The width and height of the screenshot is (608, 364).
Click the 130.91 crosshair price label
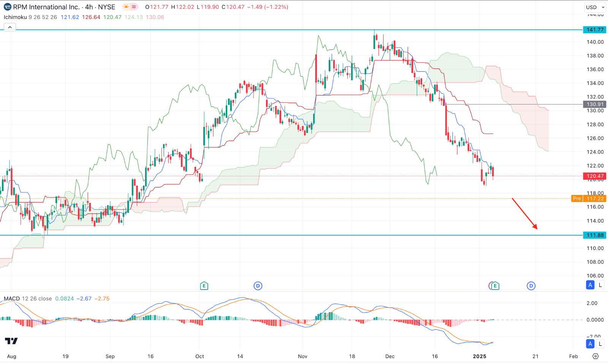595,104
